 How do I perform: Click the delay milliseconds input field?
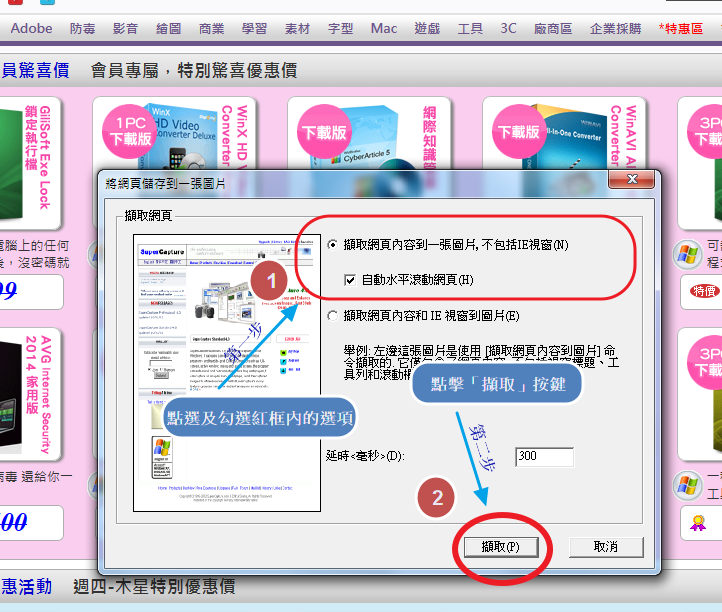[x=544, y=457]
